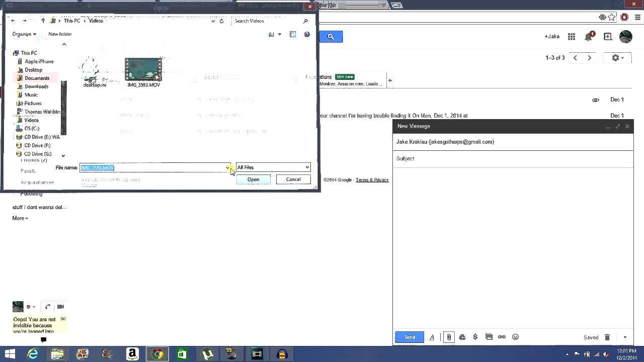Toggle the preview pane icon
The height and width of the screenshot is (362, 644).
click(293, 35)
